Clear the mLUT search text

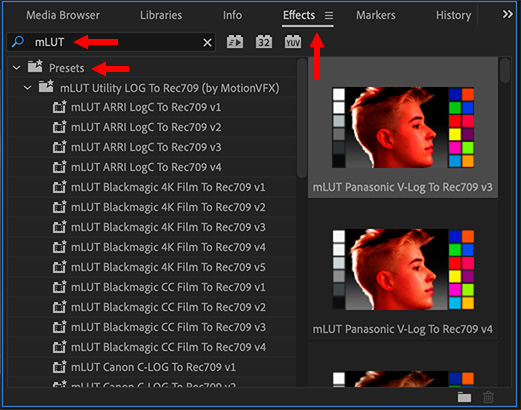pos(207,42)
